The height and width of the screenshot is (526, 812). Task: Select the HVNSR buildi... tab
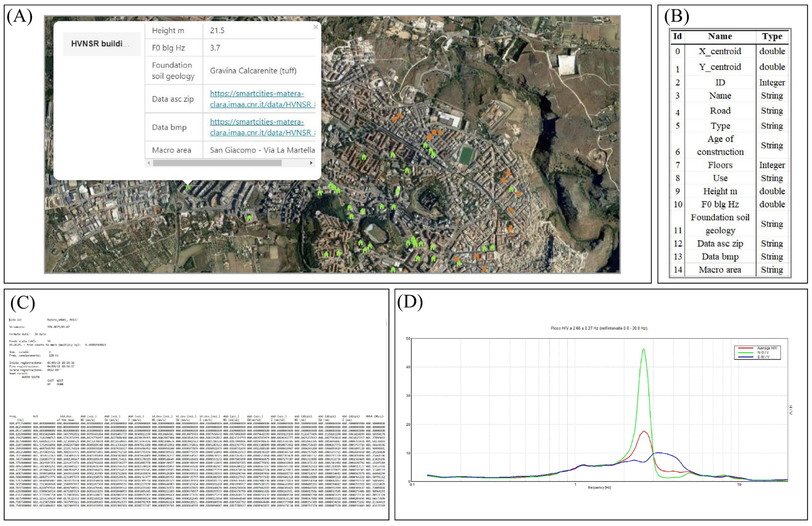101,44
